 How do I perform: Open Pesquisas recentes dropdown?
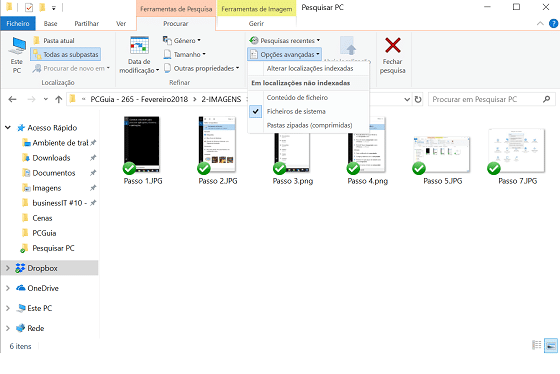[284, 40]
